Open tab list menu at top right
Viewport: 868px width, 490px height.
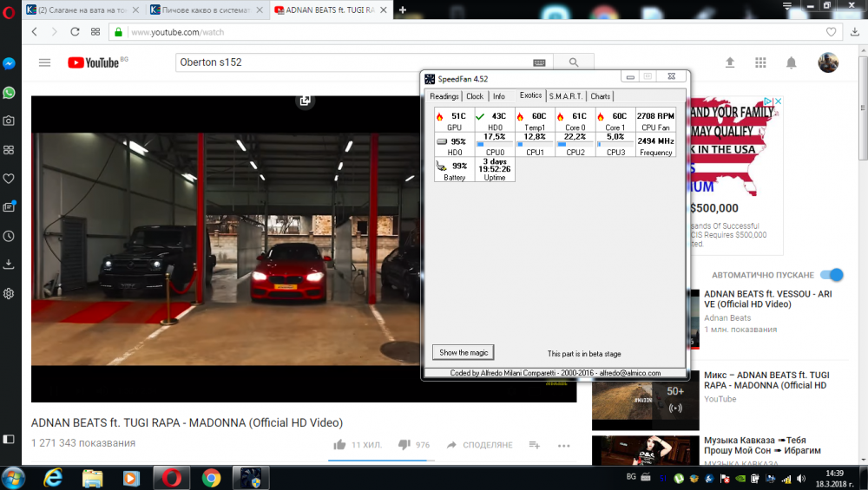click(x=787, y=5)
